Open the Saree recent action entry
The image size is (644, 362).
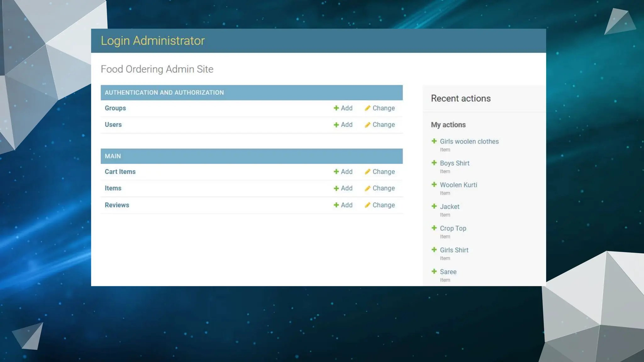tap(448, 272)
